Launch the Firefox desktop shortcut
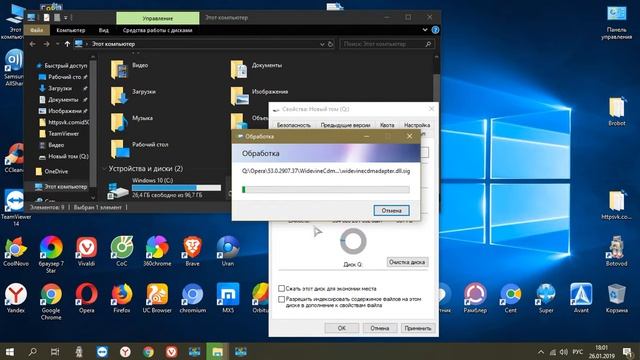This screenshot has height=360, width=640. coord(122,298)
